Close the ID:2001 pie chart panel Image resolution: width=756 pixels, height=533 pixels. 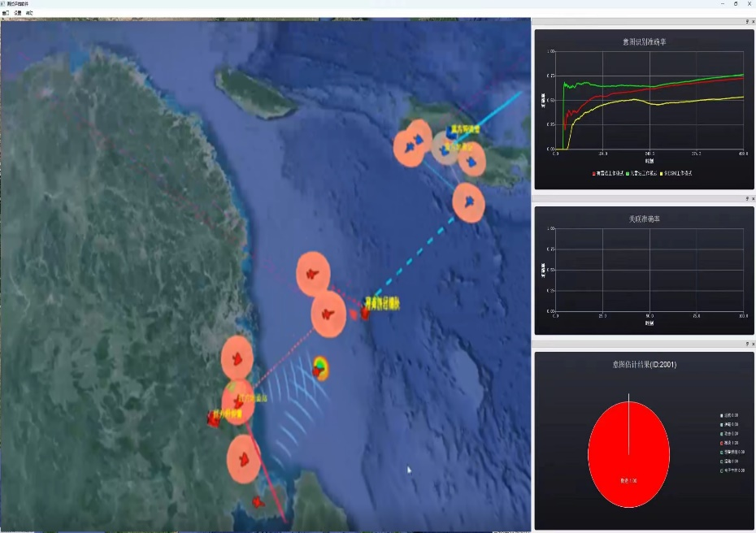coord(752,344)
